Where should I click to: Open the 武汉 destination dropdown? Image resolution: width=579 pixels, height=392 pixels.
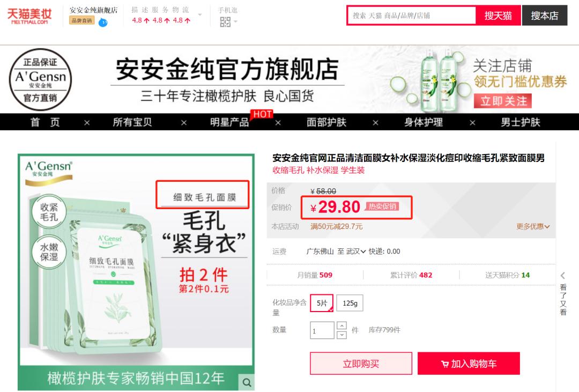(356, 252)
